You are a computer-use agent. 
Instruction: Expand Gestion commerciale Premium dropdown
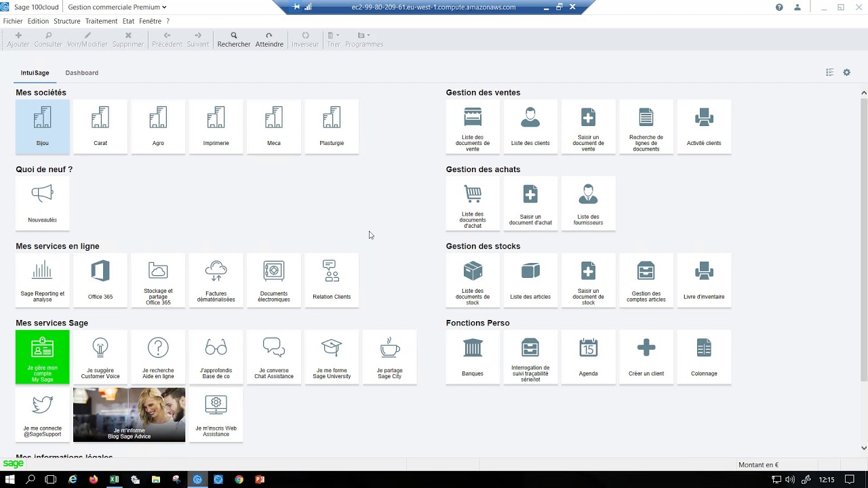[117, 7]
